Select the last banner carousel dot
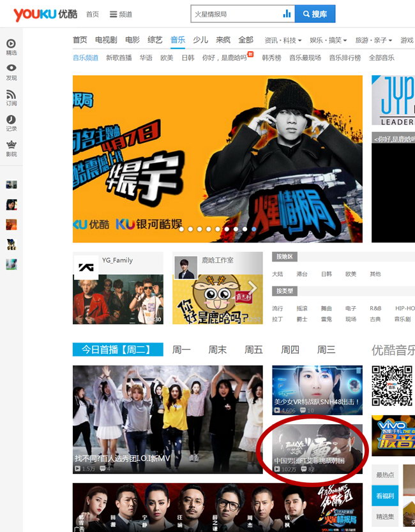415x532 pixels. 254,228
